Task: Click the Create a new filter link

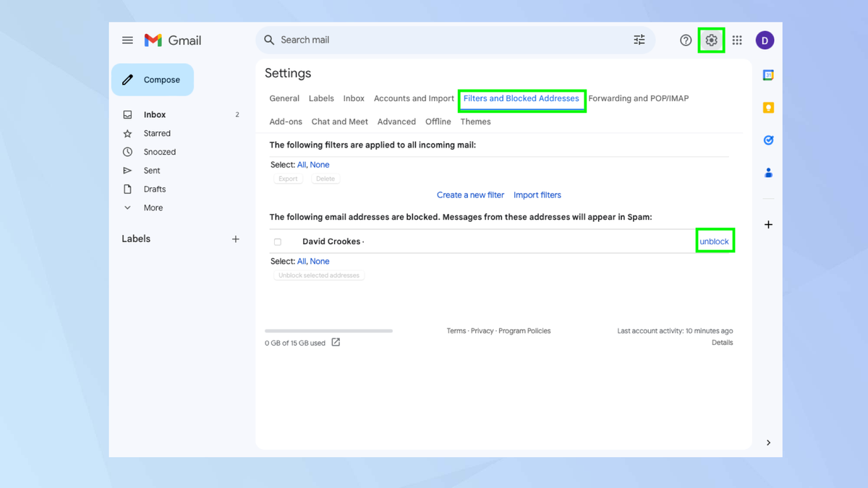Action: tap(470, 194)
